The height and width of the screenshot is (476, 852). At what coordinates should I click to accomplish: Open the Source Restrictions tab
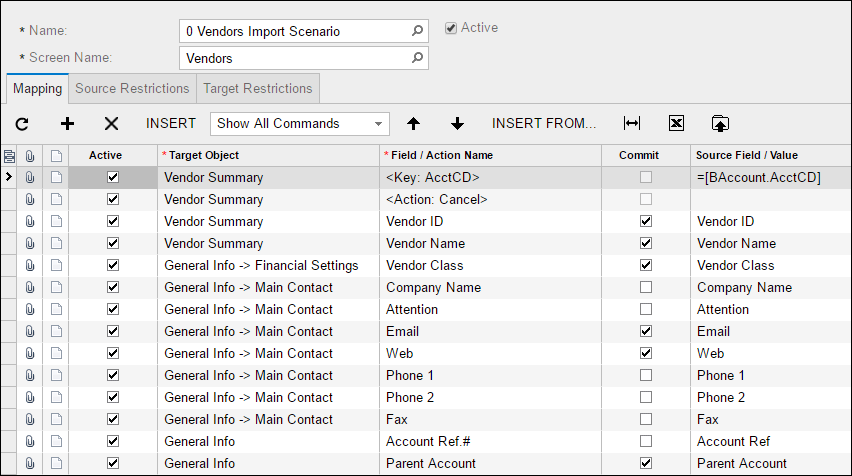click(x=132, y=89)
